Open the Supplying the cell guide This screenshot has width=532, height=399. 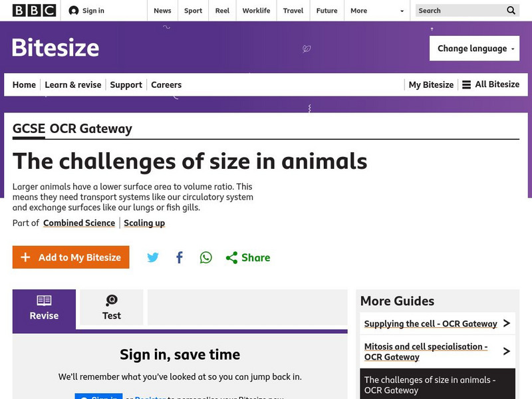(431, 324)
